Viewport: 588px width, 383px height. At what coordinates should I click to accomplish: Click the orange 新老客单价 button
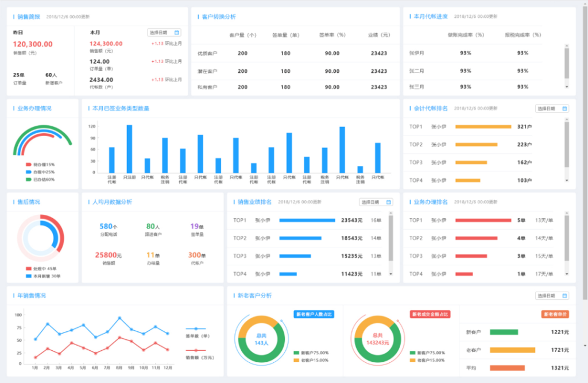click(555, 314)
